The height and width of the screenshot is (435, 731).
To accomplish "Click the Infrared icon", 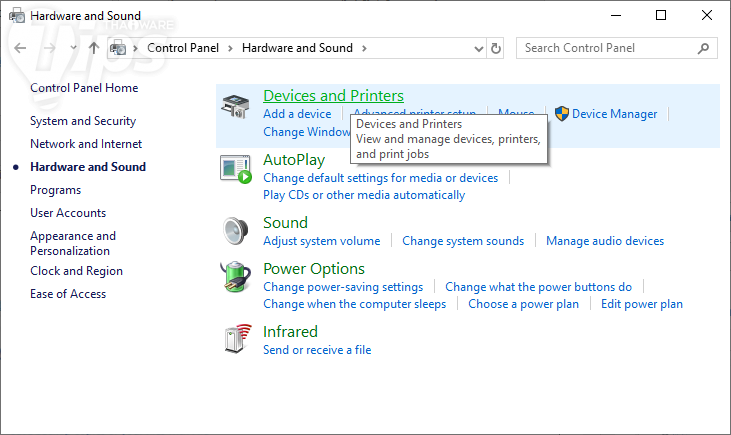I will point(236,340).
